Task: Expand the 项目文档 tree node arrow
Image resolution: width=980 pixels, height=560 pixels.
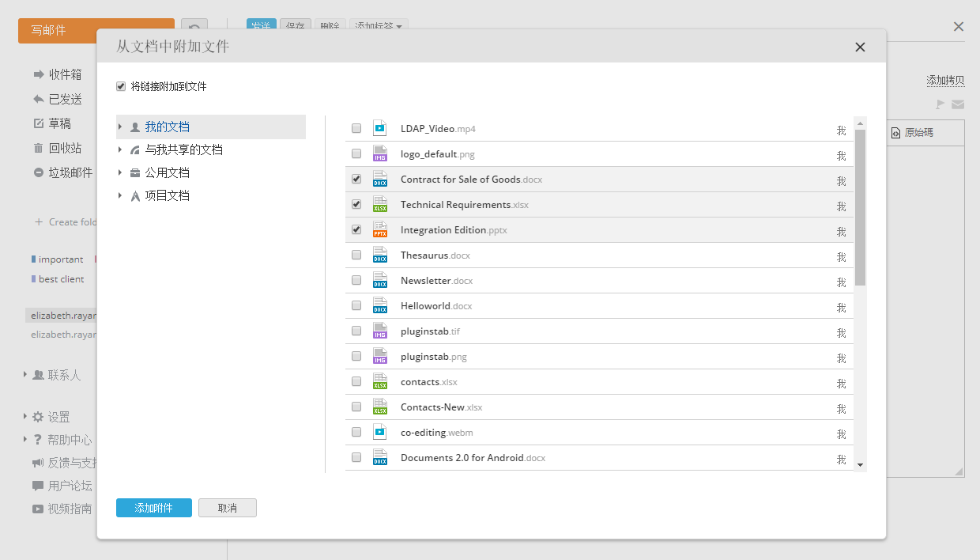Action: 120,195
